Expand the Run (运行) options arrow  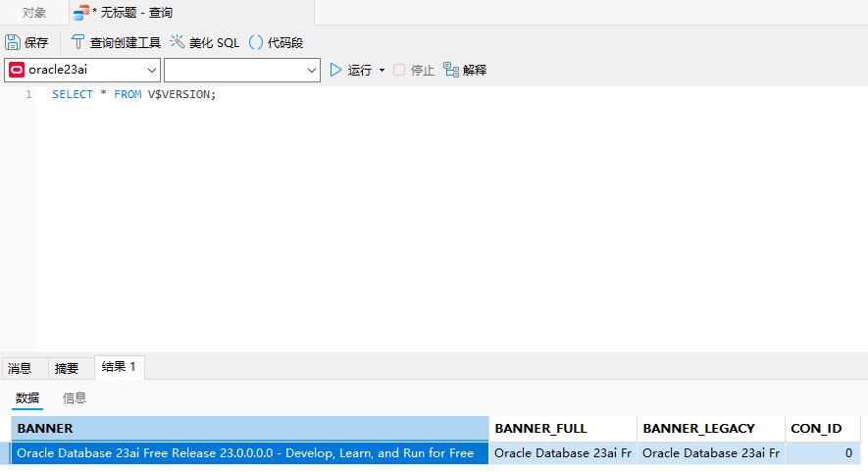coord(382,71)
